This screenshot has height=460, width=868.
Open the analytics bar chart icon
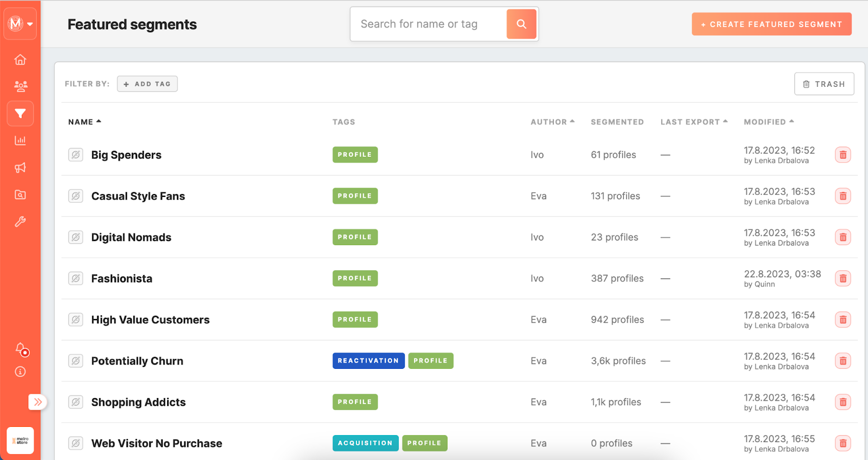click(20, 140)
